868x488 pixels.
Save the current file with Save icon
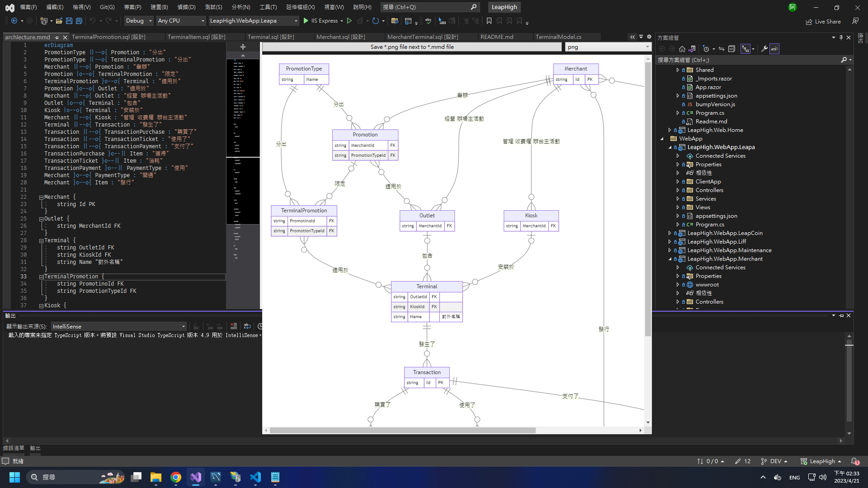point(69,21)
